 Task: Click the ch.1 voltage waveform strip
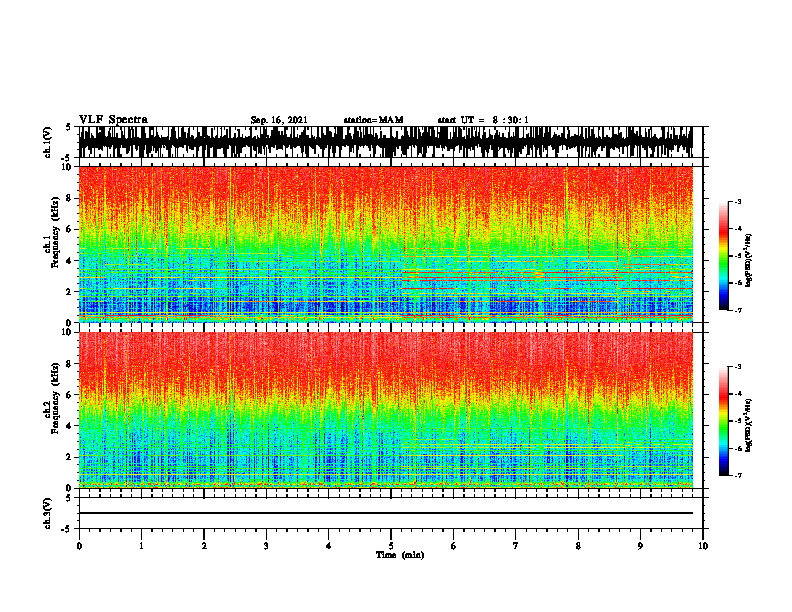[x=385, y=142]
